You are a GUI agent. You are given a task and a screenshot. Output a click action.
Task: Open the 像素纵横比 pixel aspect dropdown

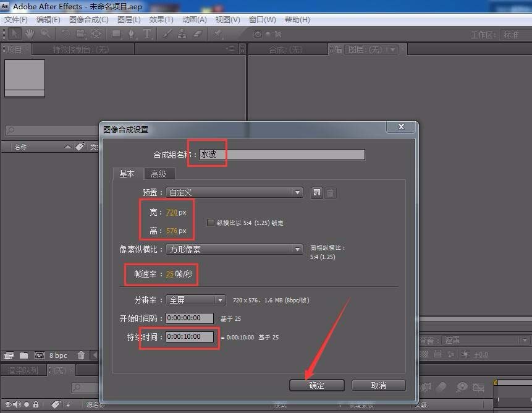234,249
